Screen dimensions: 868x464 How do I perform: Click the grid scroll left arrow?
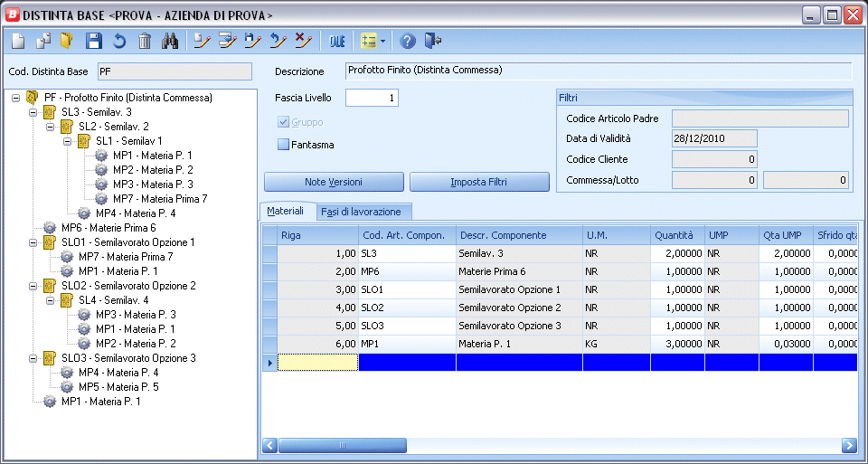coord(269,445)
